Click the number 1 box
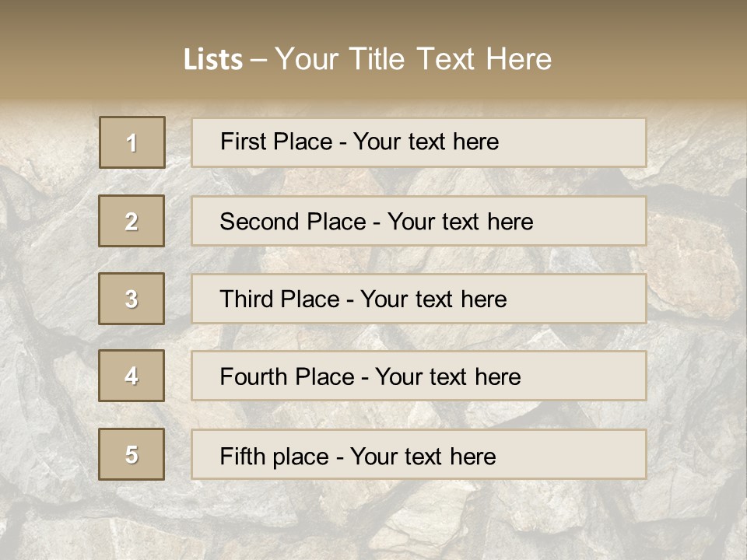 pyautogui.click(x=132, y=142)
